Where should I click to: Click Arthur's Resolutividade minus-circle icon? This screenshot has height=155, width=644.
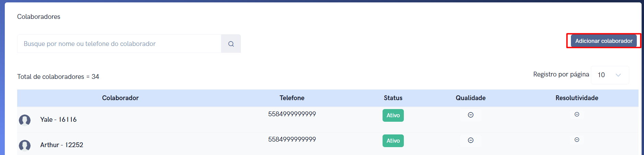577,140
